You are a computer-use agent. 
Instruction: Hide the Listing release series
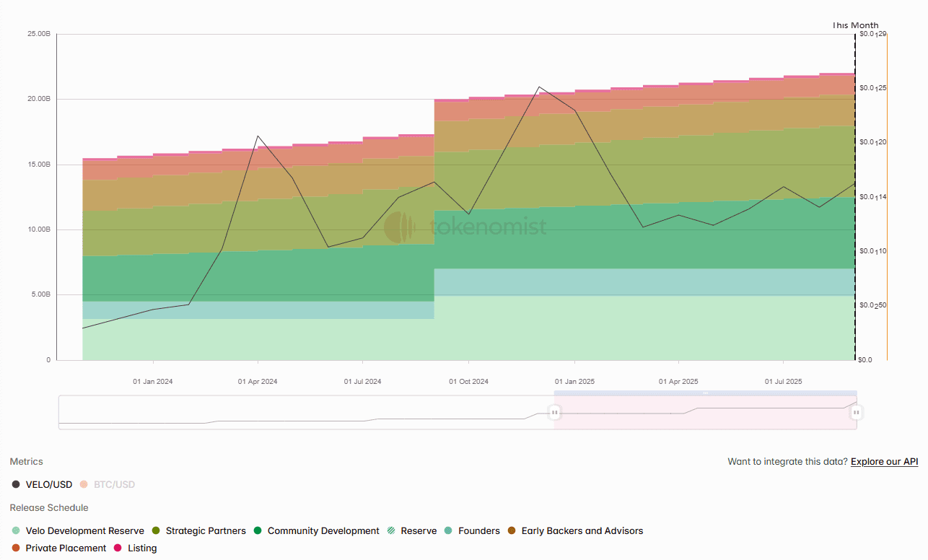[x=141, y=548]
